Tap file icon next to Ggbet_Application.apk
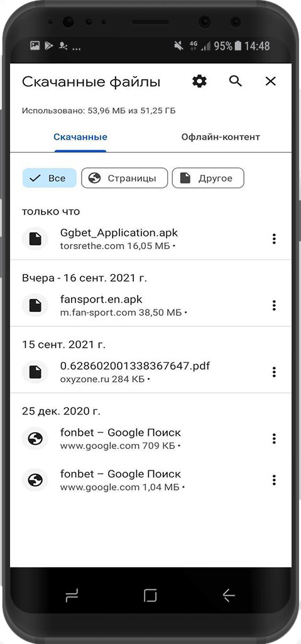The image size is (301, 644). (35, 238)
